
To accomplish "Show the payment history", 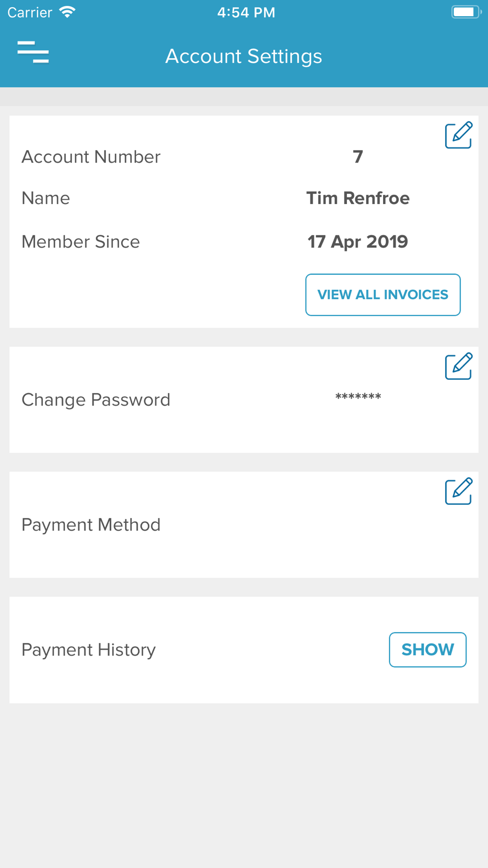I will coord(427,650).
